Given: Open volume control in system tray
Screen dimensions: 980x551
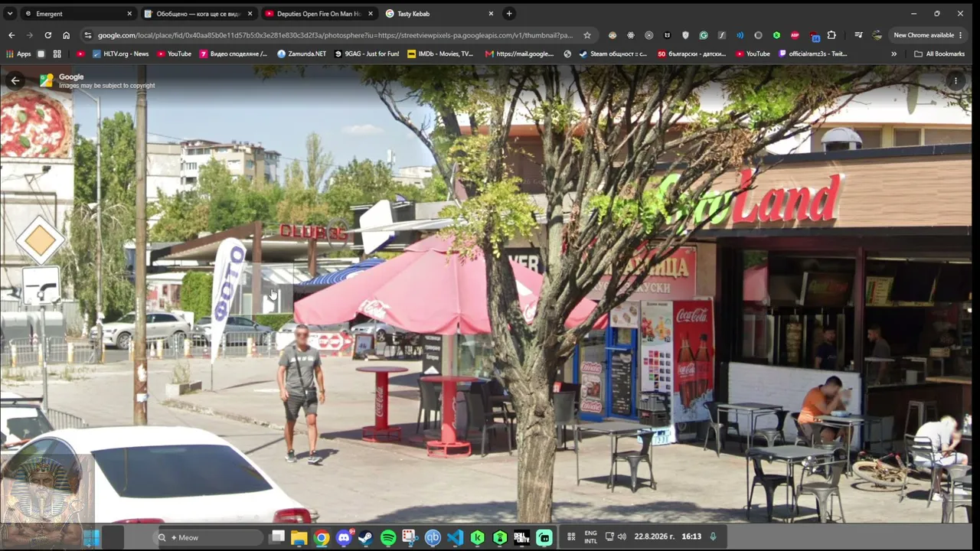Looking at the screenshot, I should pyautogui.click(x=622, y=536).
